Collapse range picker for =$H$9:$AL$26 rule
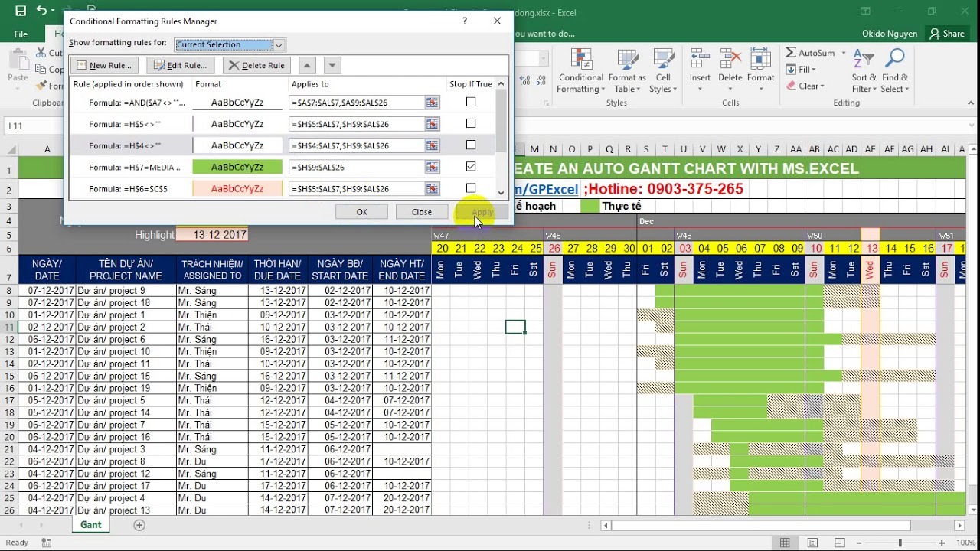The width and height of the screenshot is (980, 551). click(x=432, y=166)
